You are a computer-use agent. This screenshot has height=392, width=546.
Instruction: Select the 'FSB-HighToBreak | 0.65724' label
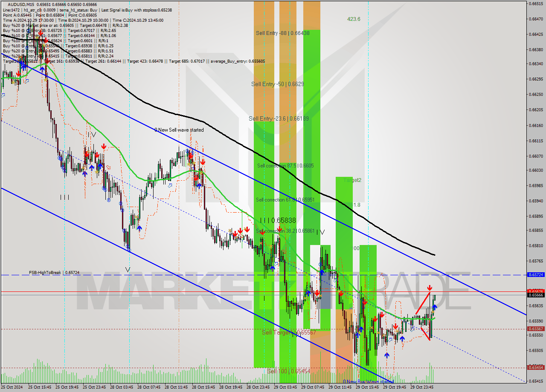(x=54, y=272)
